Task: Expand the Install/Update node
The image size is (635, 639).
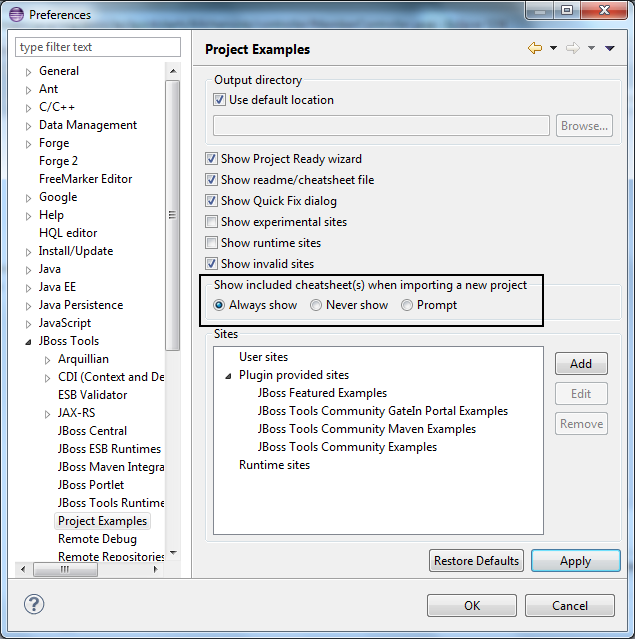Action: [28, 252]
